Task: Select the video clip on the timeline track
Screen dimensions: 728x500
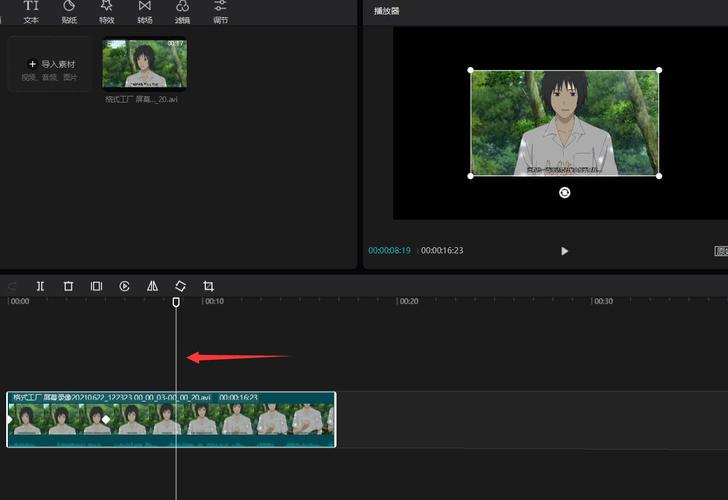Action: point(171,420)
